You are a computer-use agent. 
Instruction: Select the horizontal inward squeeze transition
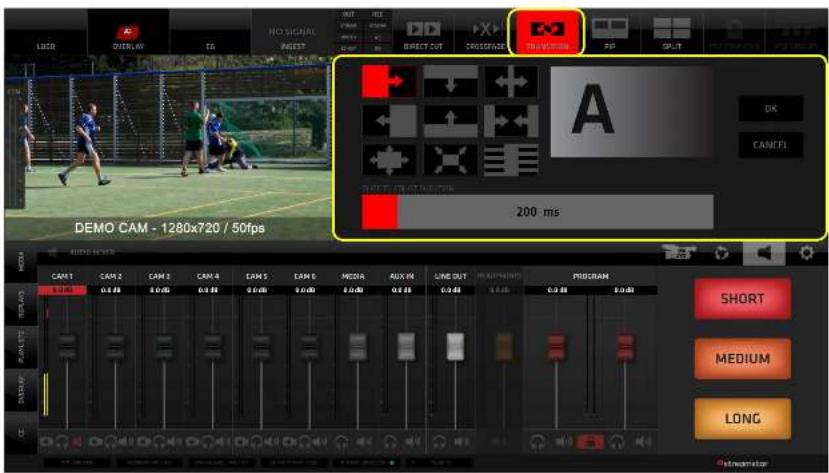pos(511,121)
